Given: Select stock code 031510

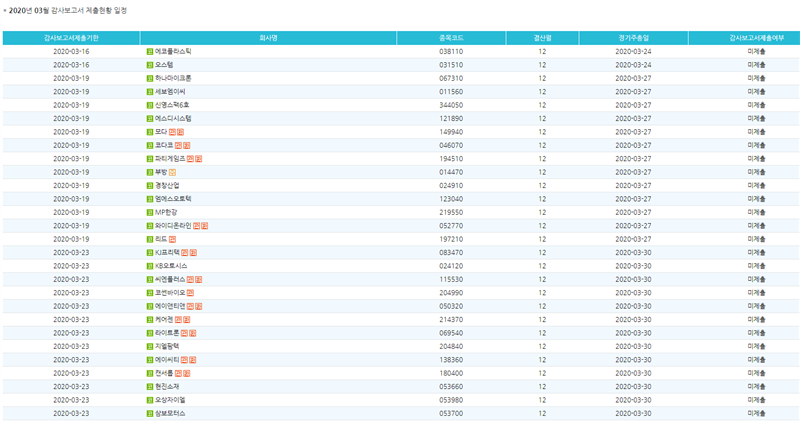Looking at the screenshot, I should 451,65.
